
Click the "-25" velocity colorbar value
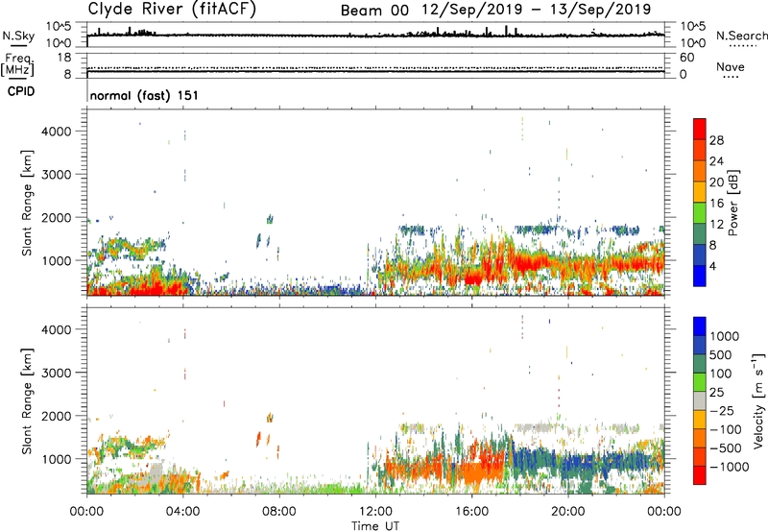tap(722, 411)
